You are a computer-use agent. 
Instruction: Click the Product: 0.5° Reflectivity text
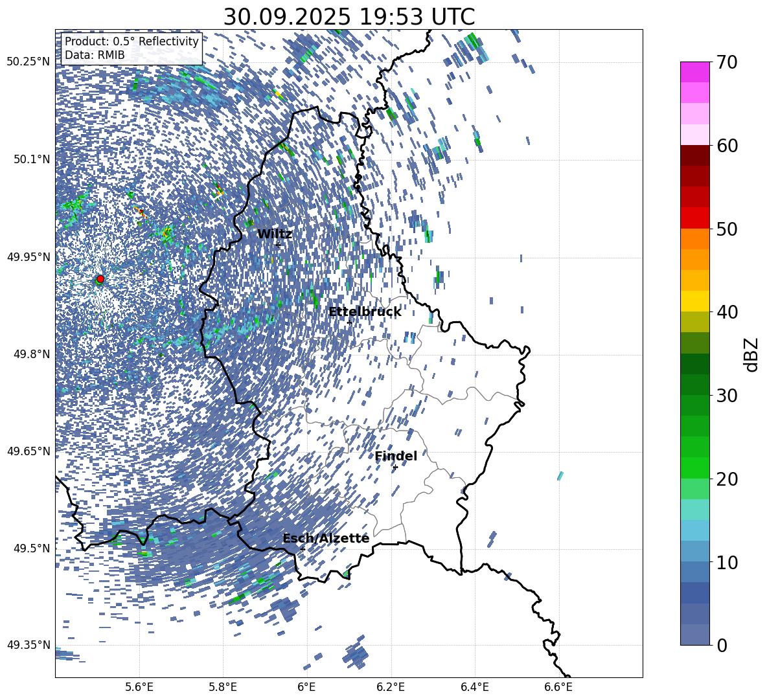click(132, 41)
